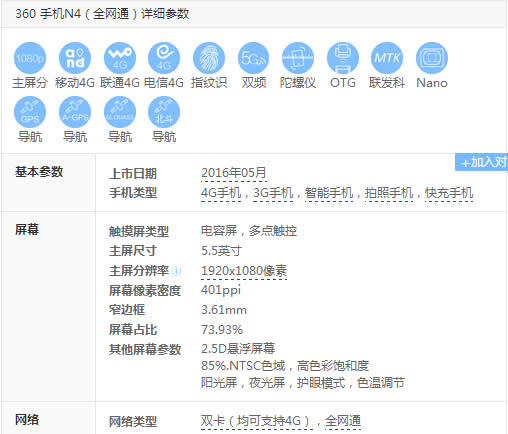Click the 窄边框 label
This screenshot has height=434, width=508.
[127, 310]
